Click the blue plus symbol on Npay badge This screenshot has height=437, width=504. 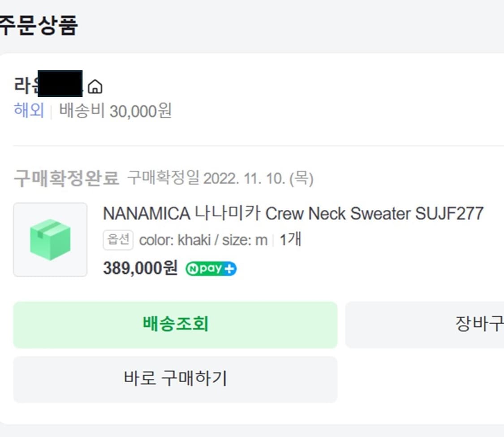[230, 269]
